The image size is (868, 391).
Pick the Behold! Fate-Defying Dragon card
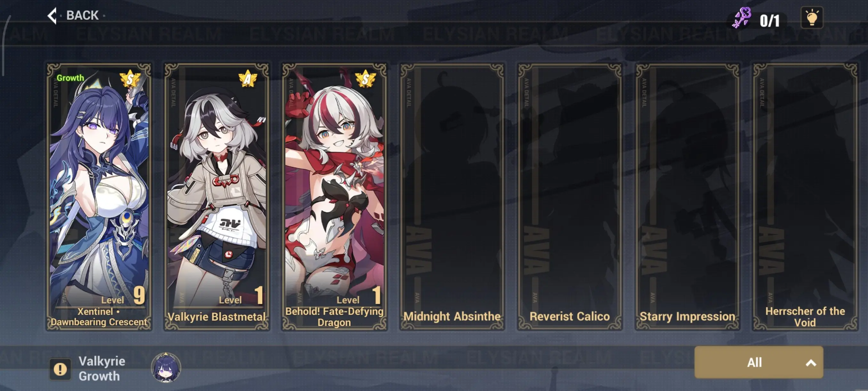coord(334,197)
